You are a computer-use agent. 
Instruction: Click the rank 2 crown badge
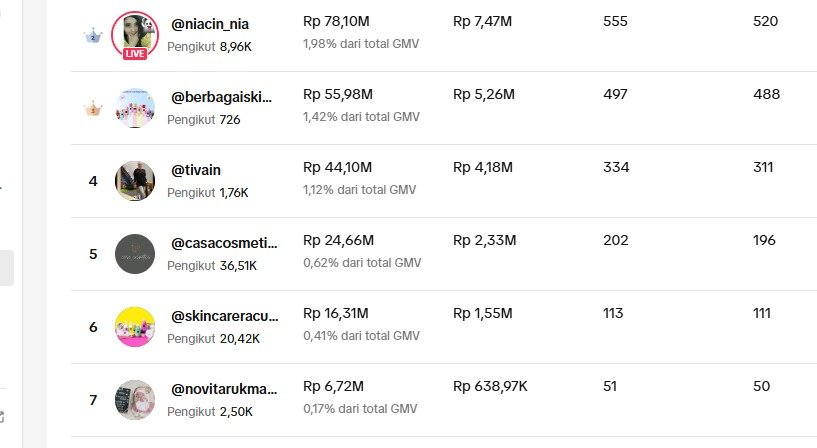click(x=93, y=36)
